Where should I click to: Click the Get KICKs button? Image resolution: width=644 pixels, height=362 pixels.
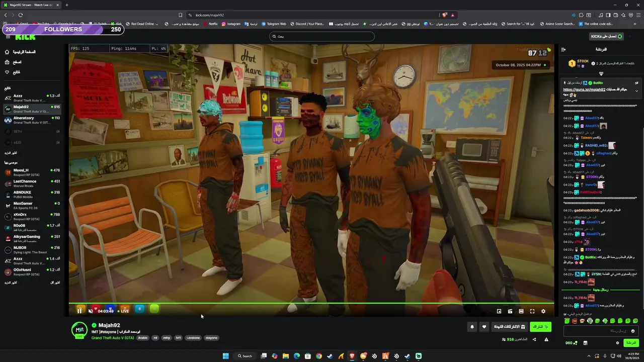click(x=606, y=36)
